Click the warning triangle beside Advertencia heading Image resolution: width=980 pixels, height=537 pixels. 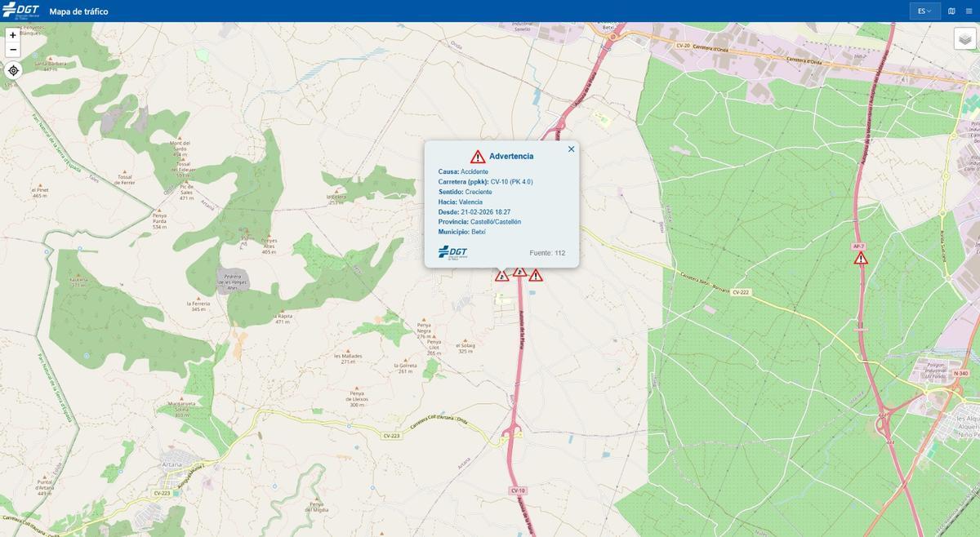point(478,157)
